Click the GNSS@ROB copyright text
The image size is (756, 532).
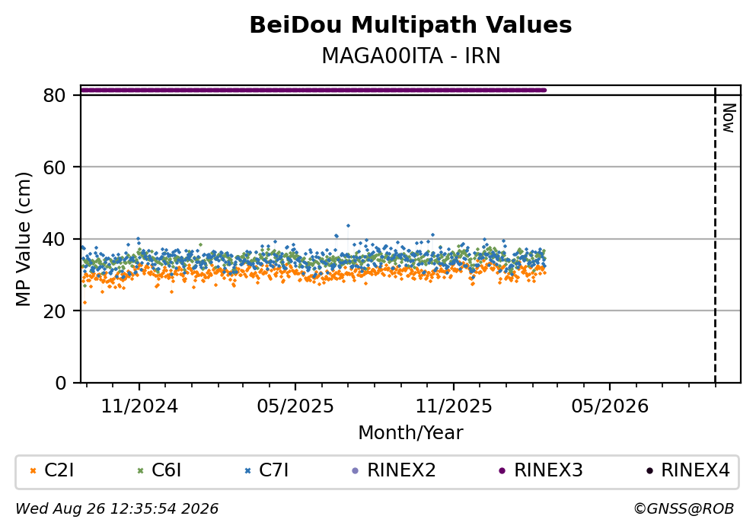684,509
